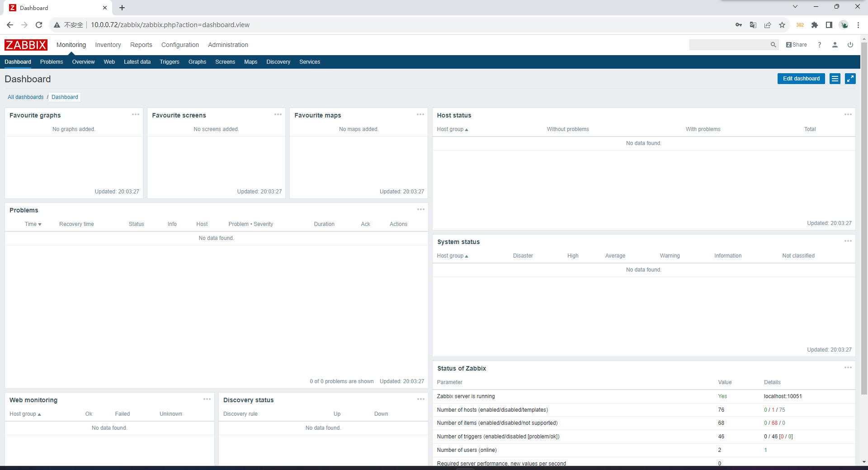868x470 pixels.
Task: Click the share page icon in address bar
Action: [768, 25]
